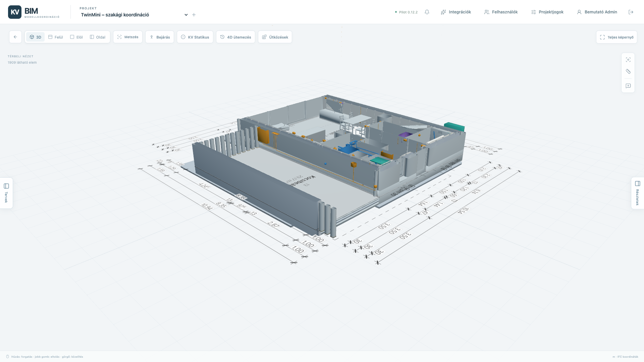The height and width of the screenshot is (362, 644).
Task: Click the IFC koordináták status text
Action: tap(626, 357)
